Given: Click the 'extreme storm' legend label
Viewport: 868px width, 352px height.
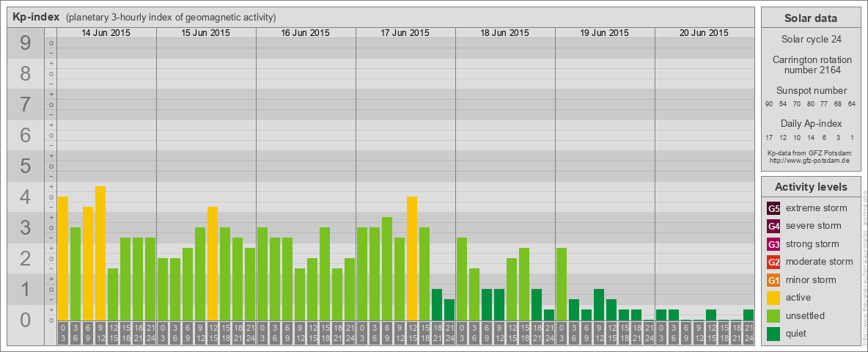Looking at the screenshot, I should point(817,208).
